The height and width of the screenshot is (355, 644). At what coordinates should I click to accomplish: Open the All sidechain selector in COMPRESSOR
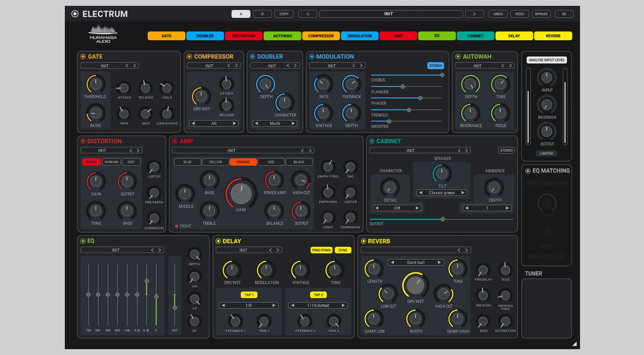[213, 123]
